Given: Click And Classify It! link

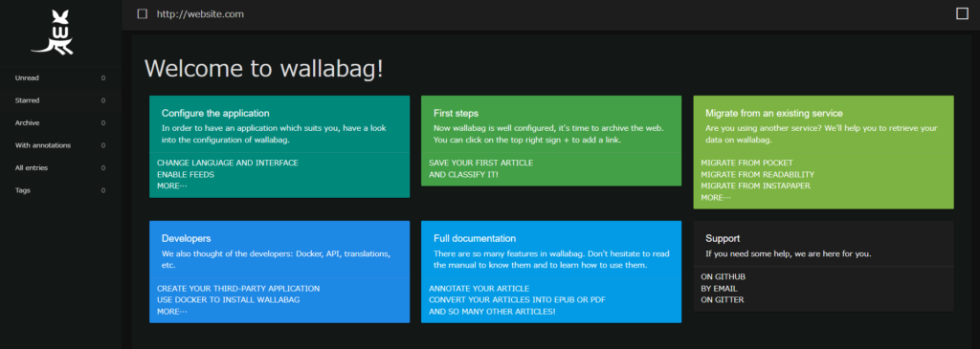Looking at the screenshot, I should click(463, 175).
